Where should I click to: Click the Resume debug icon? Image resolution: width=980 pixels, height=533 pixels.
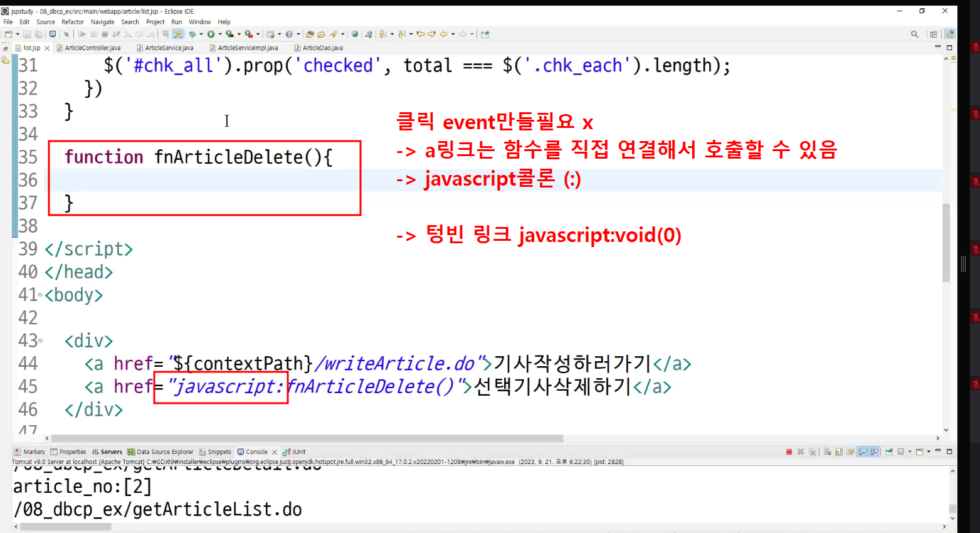(82, 34)
